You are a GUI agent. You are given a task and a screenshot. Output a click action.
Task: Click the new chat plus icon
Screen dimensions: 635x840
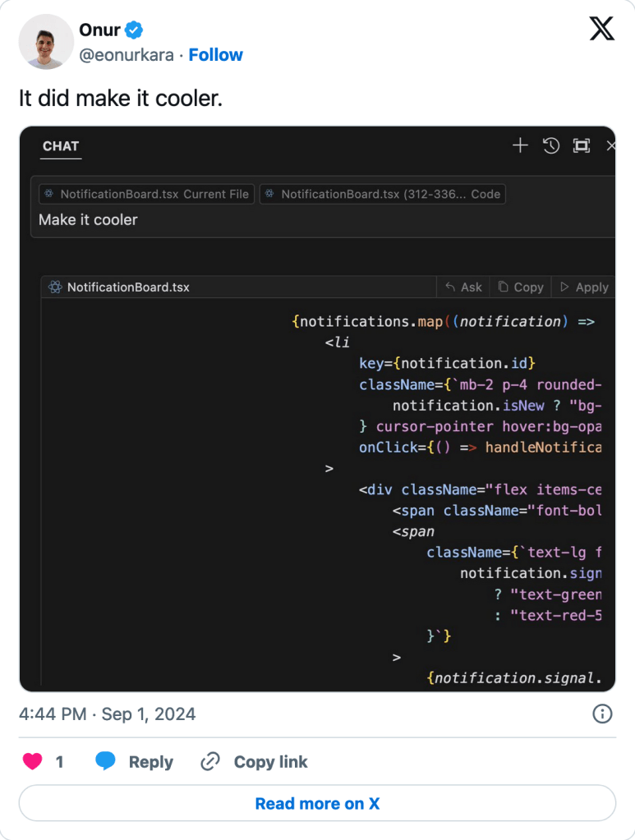tap(520, 146)
